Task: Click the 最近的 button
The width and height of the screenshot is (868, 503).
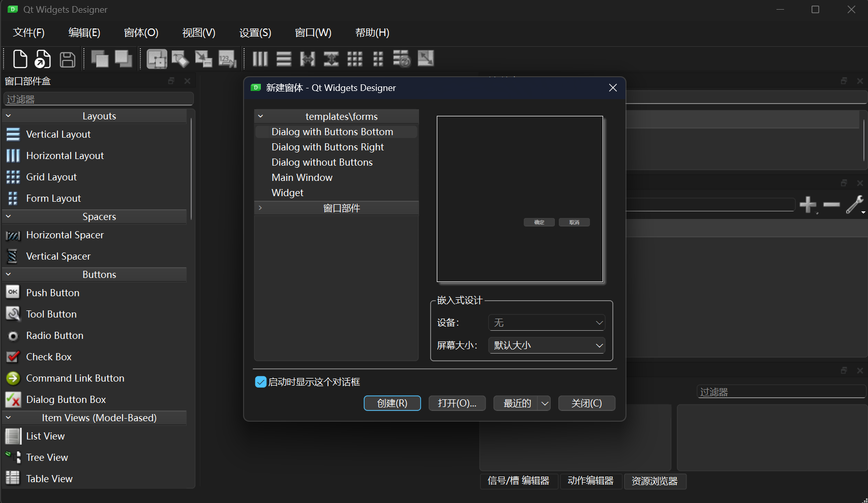Action: pyautogui.click(x=516, y=403)
